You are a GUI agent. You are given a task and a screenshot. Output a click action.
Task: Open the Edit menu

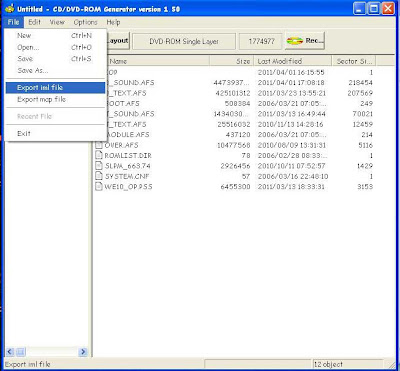[34, 22]
